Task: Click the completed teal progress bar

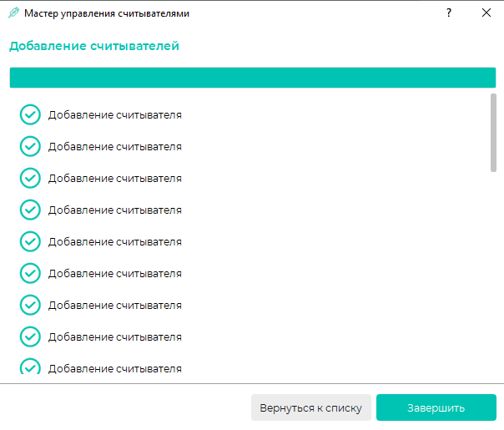Action: coord(253,78)
